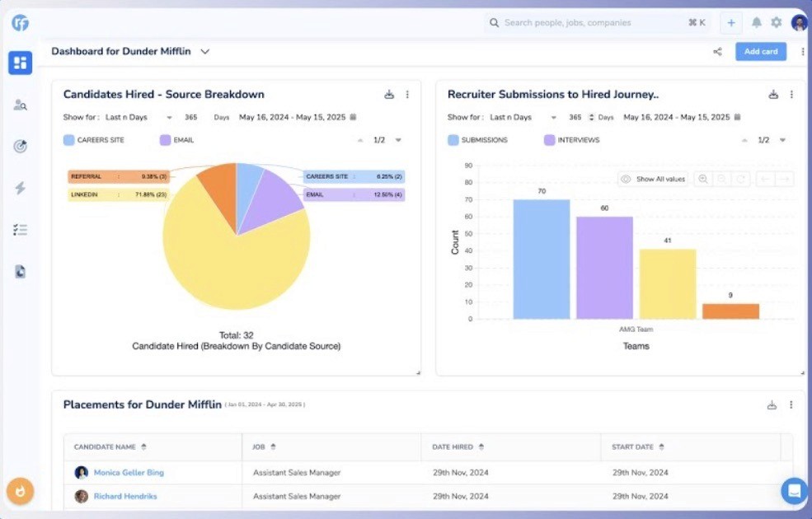Open notifications bell

[x=757, y=23]
